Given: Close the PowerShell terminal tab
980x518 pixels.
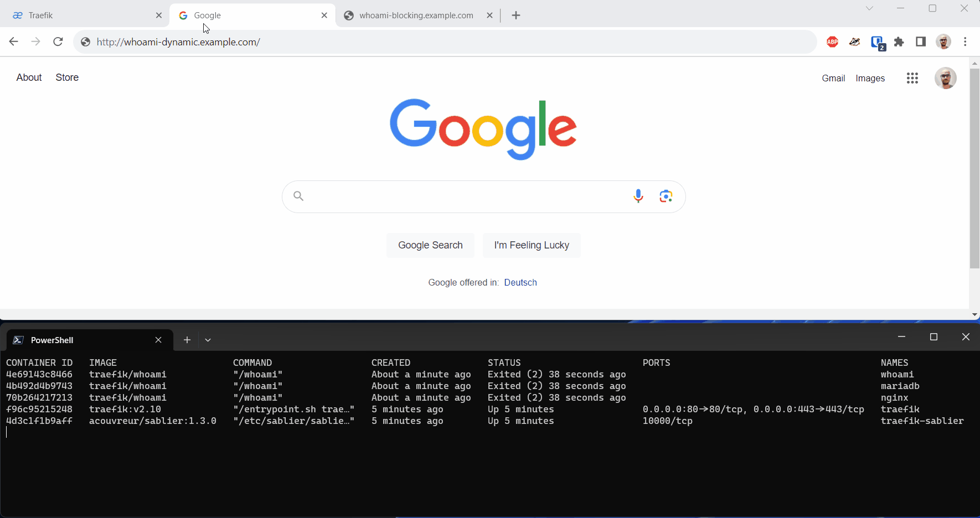Looking at the screenshot, I should [158, 340].
